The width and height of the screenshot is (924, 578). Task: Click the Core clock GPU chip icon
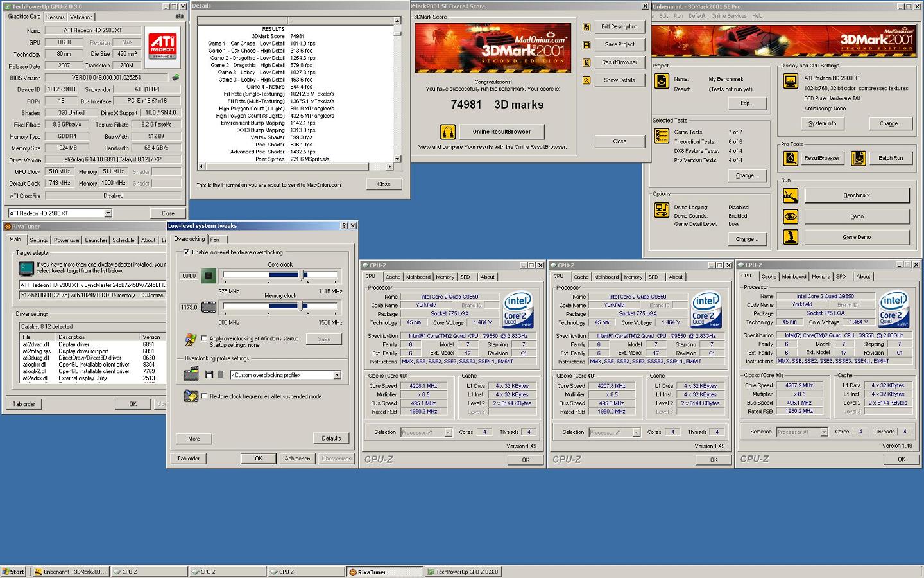209,276
